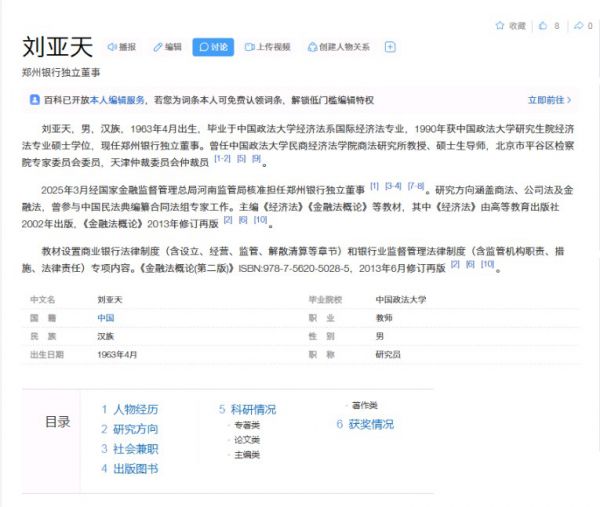The width and height of the screenshot is (600, 507).
Task: Jump to section 1 人物经历
Action: 129,409
